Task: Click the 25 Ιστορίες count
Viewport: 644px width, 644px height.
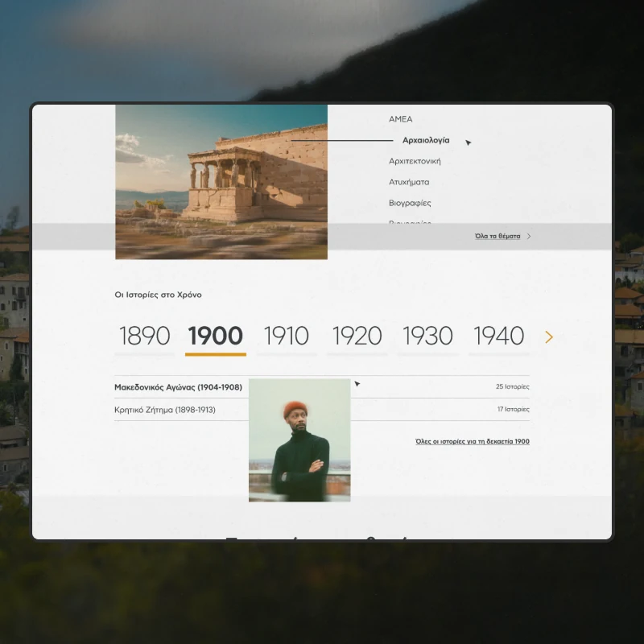Action: [513, 386]
